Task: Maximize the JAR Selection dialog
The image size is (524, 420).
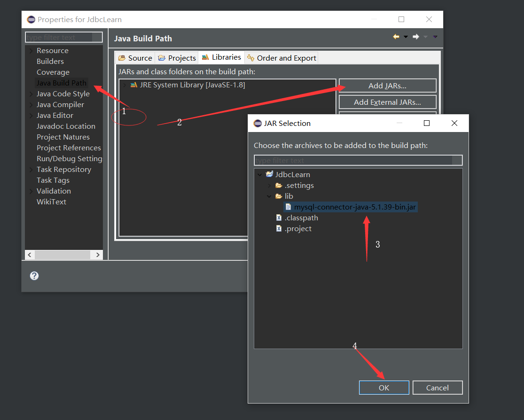Action: click(427, 123)
